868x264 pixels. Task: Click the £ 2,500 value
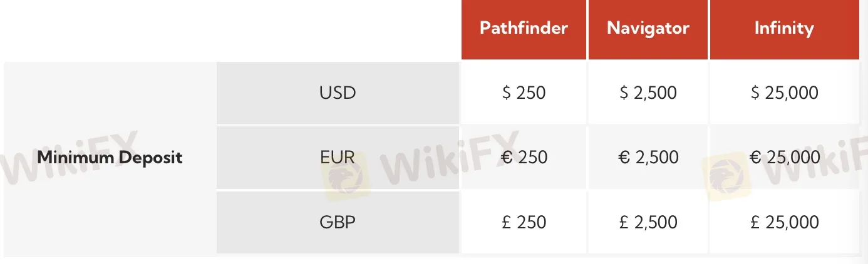tap(648, 222)
